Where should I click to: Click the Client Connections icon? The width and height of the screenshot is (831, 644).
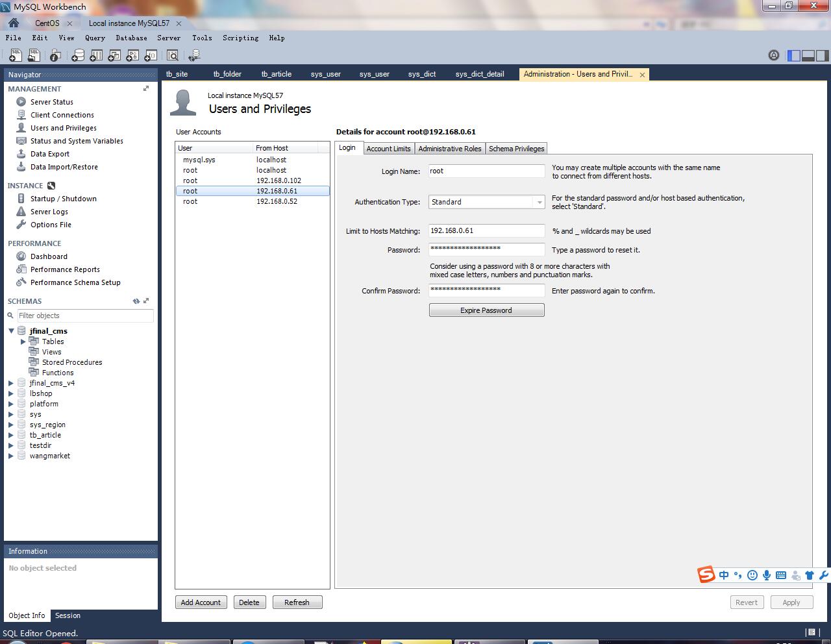coord(21,115)
